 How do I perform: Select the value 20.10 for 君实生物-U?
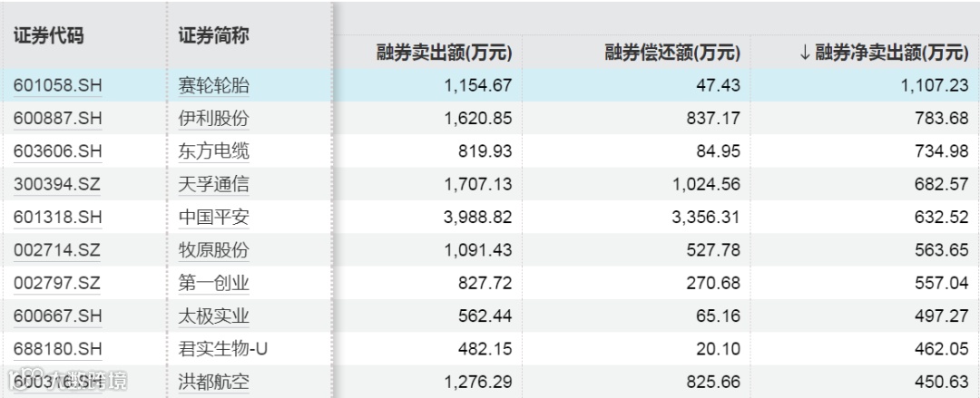click(x=718, y=349)
